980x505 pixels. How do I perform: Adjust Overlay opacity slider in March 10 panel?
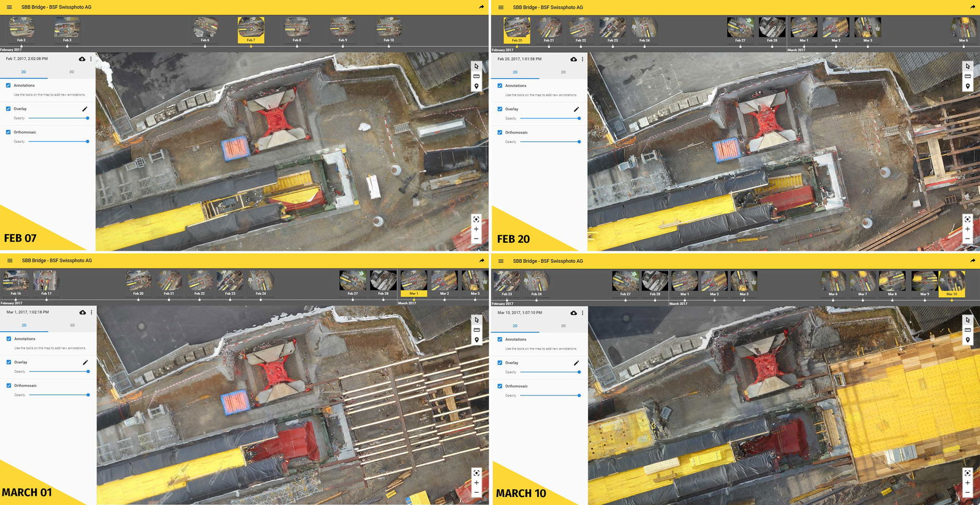(549, 372)
